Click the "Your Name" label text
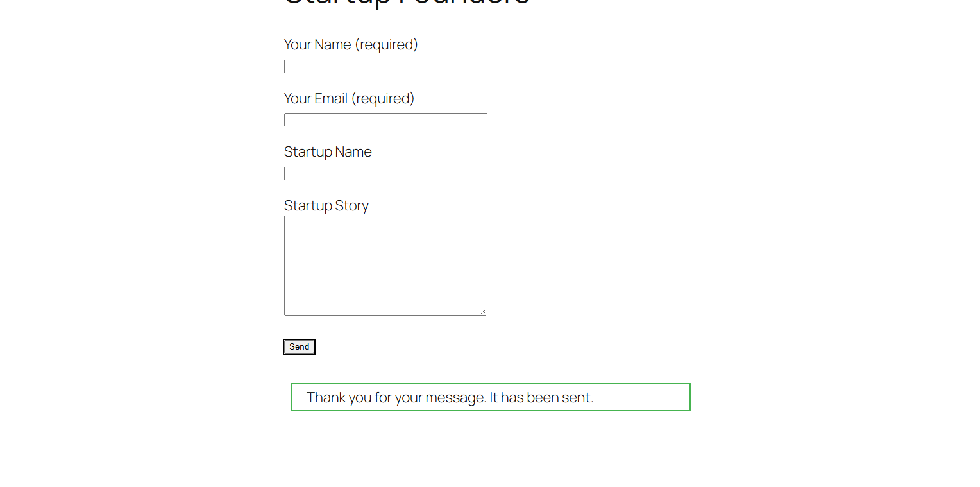The height and width of the screenshot is (487, 980). tap(317, 45)
